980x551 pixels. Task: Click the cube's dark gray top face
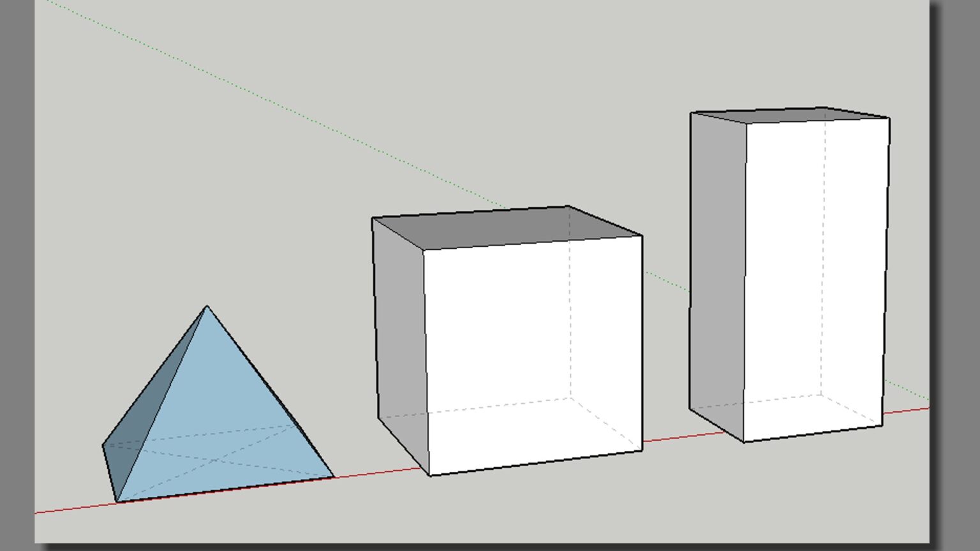pyautogui.click(x=504, y=226)
